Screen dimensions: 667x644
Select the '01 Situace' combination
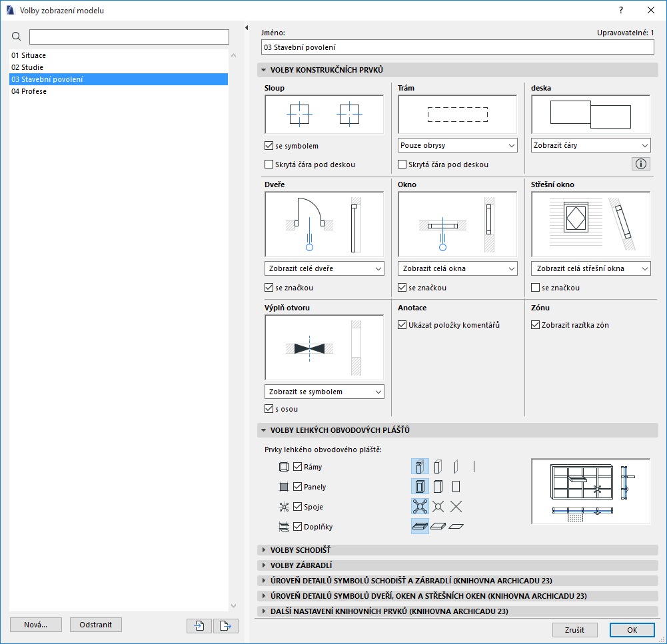(29, 55)
